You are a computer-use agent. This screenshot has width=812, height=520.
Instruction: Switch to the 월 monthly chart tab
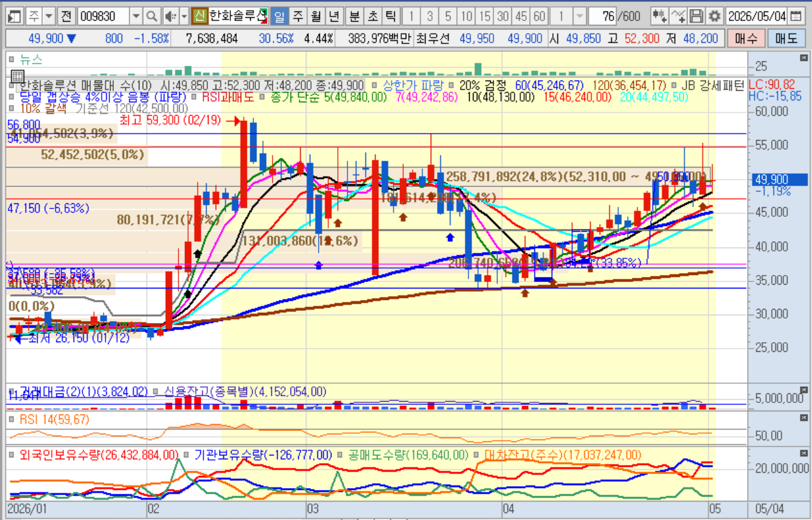click(x=315, y=16)
